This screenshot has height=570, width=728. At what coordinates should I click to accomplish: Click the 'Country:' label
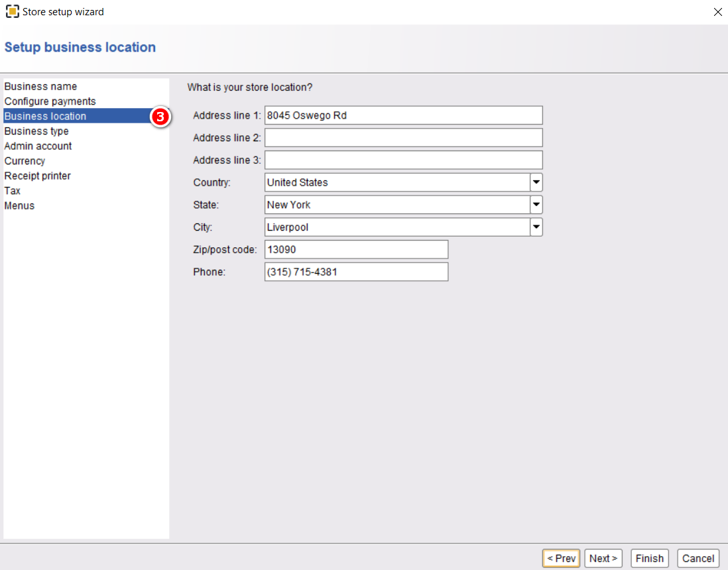(212, 182)
